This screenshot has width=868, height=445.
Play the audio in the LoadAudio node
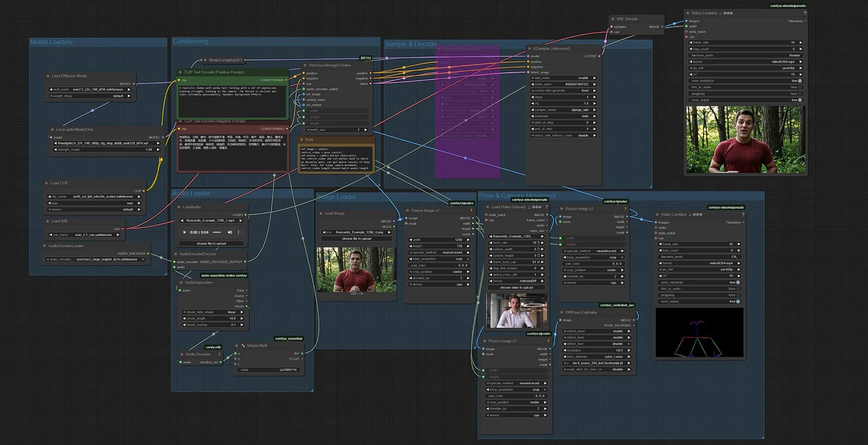pos(185,232)
